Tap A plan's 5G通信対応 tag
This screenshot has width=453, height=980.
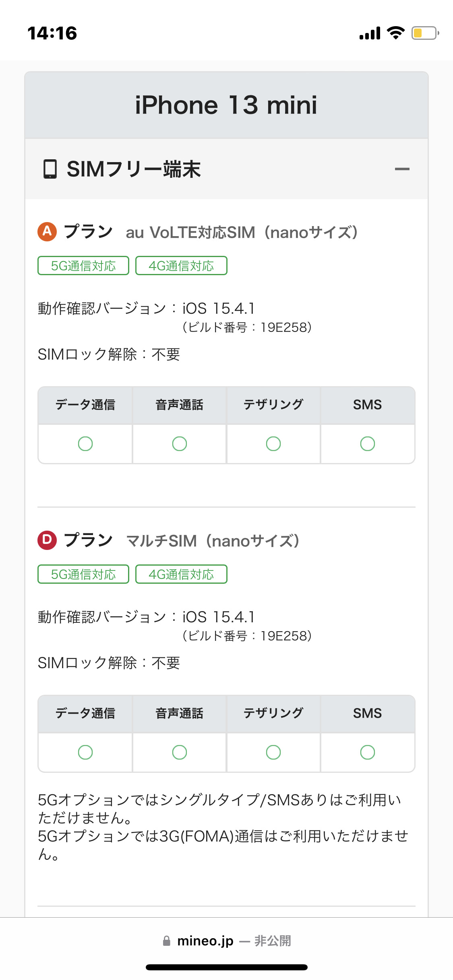83,266
